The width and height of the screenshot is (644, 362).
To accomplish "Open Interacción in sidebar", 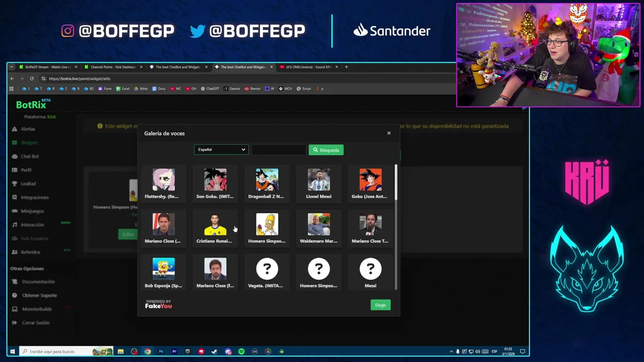I will point(32,225).
